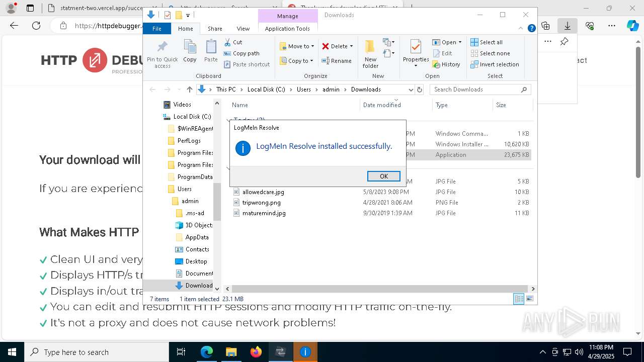This screenshot has width=644, height=362.
Task: Switch to Details view icon in status bar
Action: point(519,299)
